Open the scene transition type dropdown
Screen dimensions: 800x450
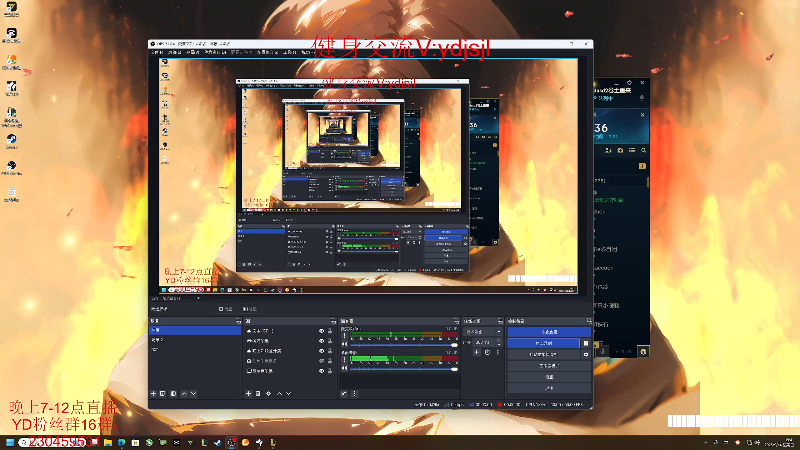tap(483, 332)
